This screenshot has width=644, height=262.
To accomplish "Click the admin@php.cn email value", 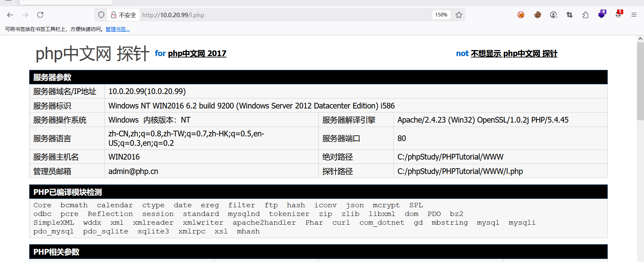I will tap(133, 171).
